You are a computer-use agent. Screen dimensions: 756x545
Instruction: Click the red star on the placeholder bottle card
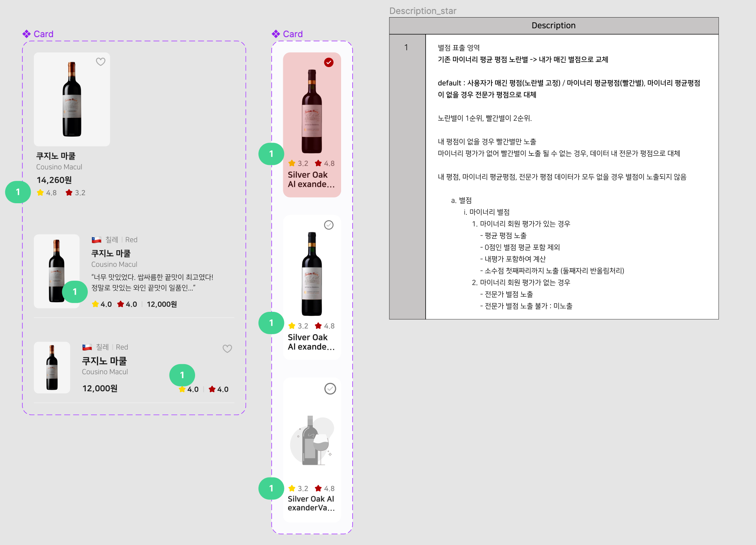tap(318, 488)
